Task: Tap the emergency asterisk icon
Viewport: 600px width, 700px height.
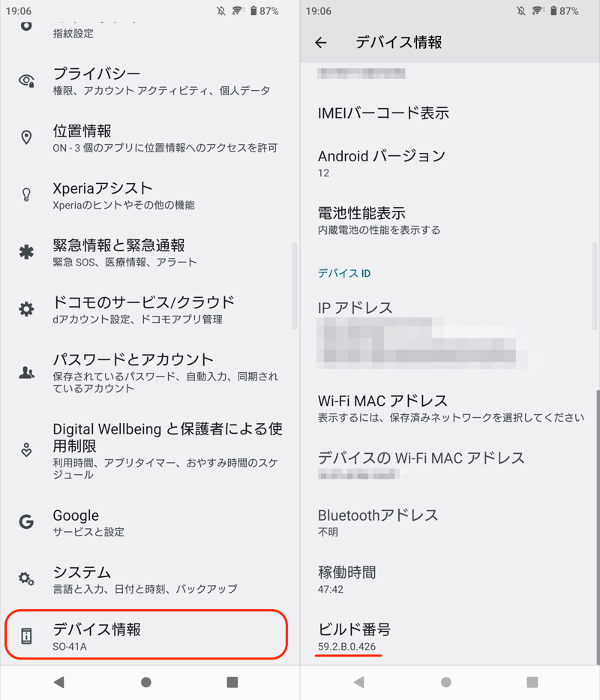Action: 27,252
